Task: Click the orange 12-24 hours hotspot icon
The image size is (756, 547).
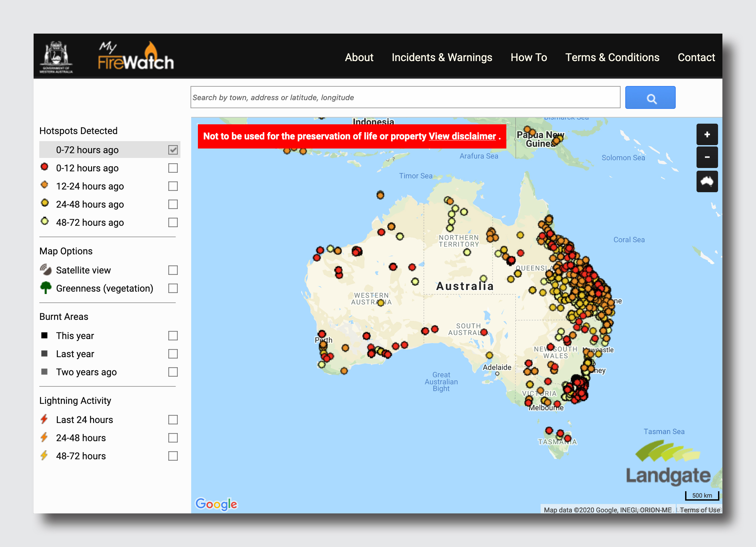Action: [x=45, y=185]
